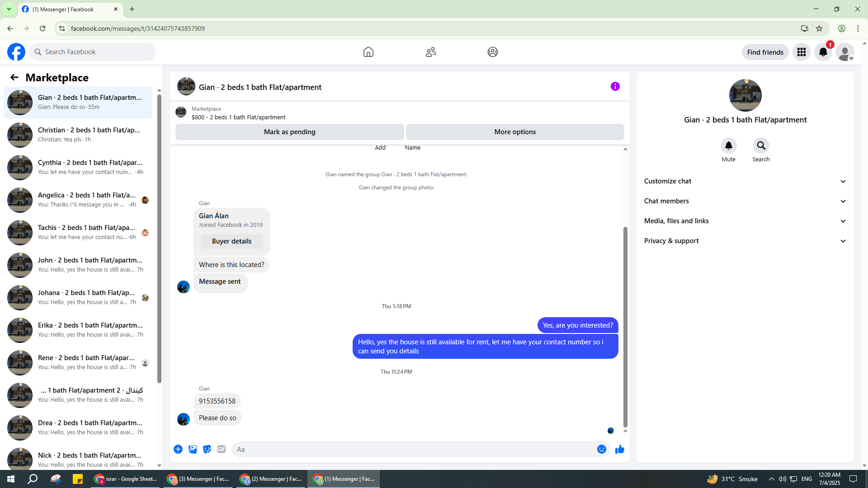Attach a photo file icon
This screenshot has width=868, height=488.
(193, 449)
